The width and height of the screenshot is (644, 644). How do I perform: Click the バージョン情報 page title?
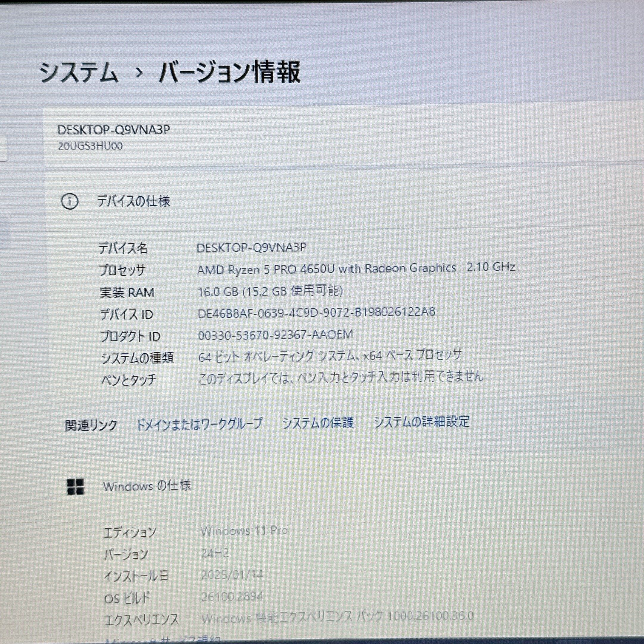coord(230,72)
